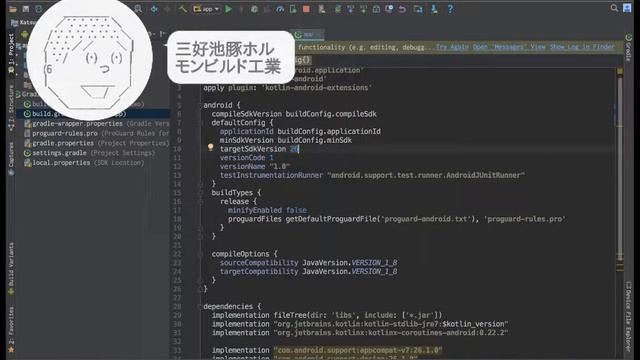640x360 pixels.
Task: Collapse the compileOptions block fold marker
Action: coord(201,254)
